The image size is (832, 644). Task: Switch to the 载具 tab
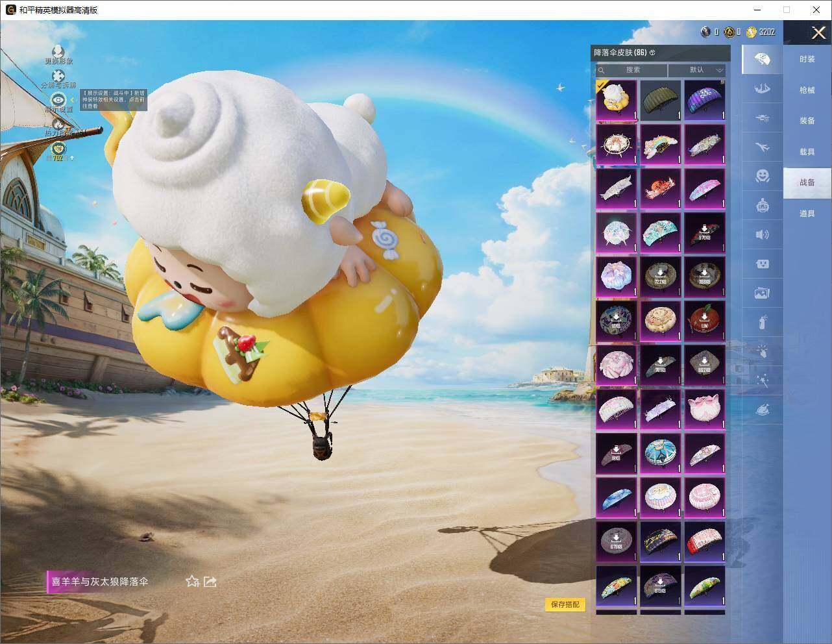click(807, 152)
